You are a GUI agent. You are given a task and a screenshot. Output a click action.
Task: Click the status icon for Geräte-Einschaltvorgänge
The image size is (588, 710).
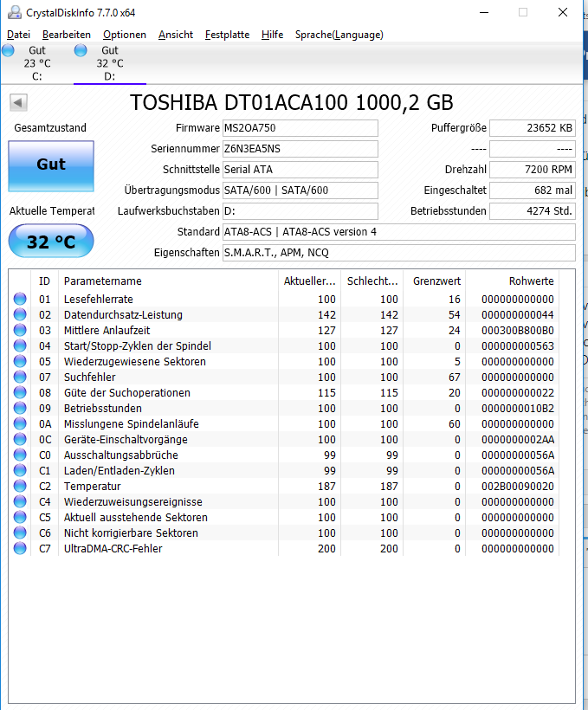(20, 439)
